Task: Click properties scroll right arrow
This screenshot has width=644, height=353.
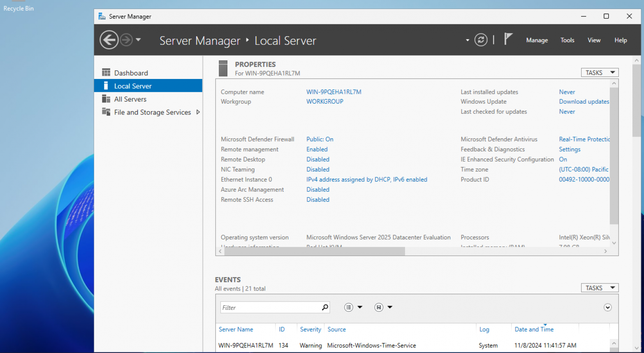Action: (605, 251)
